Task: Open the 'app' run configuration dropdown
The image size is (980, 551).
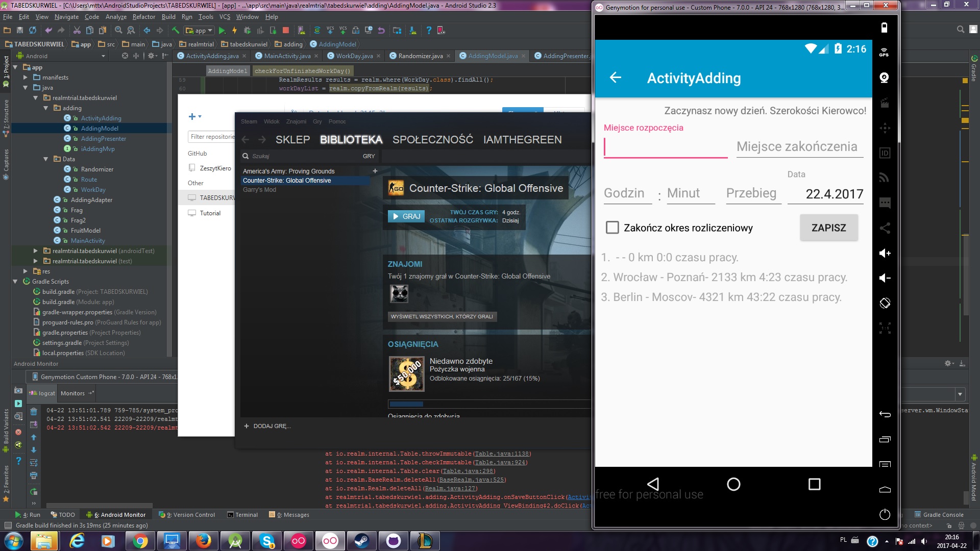Action: coord(199,31)
